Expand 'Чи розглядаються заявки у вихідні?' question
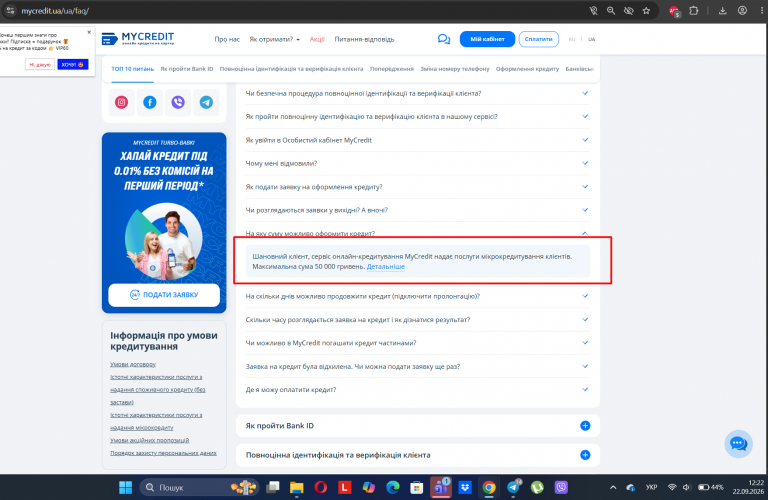Image resolution: width=768 pixels, height=500 pixels. 417,210
